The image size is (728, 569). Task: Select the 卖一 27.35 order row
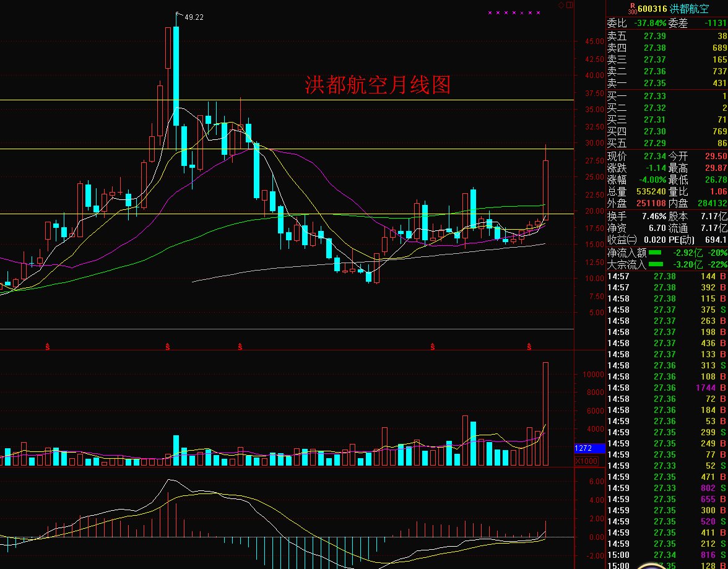[667, 83]
